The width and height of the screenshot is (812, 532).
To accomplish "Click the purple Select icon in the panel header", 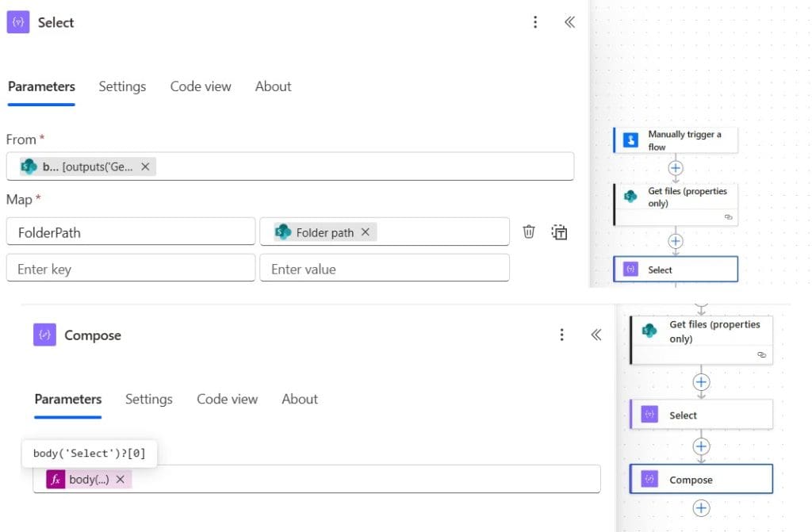I will pos(18,21).
